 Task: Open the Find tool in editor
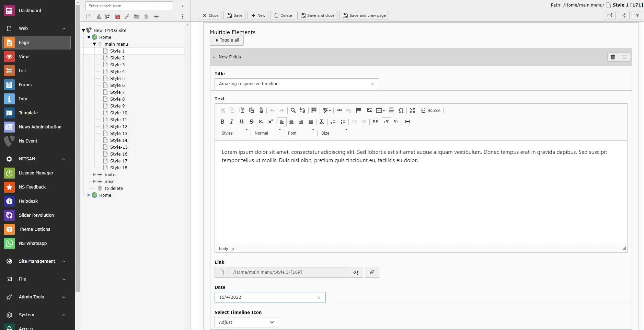click(x=293, y=110)
